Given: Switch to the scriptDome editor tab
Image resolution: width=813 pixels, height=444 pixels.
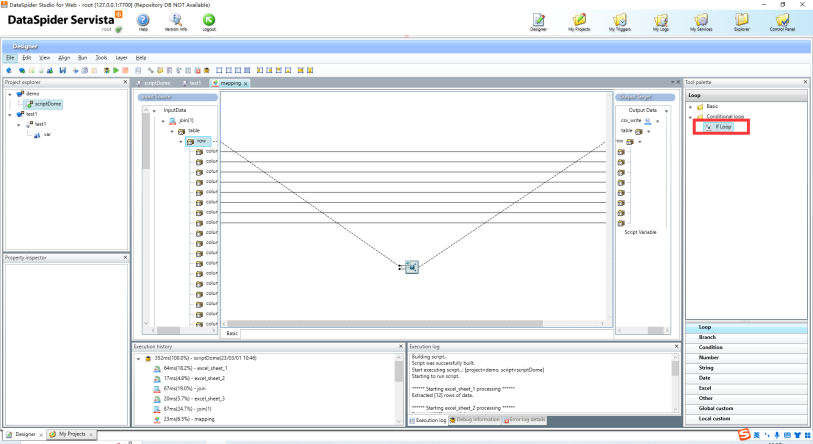Looking at the screenshot, I should [x=153, y=83].
